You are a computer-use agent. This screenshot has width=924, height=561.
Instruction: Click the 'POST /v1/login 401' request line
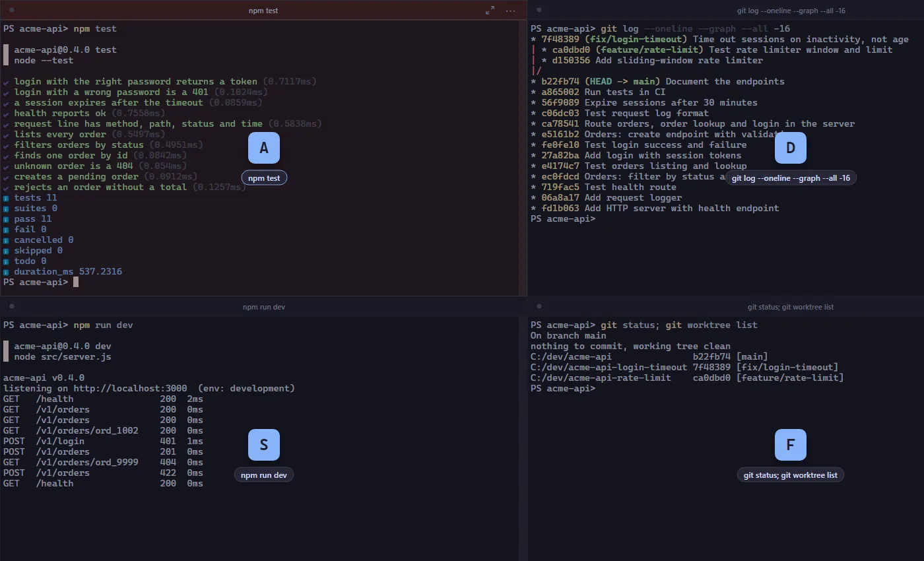pyautogui.click(x=103, y=442)
